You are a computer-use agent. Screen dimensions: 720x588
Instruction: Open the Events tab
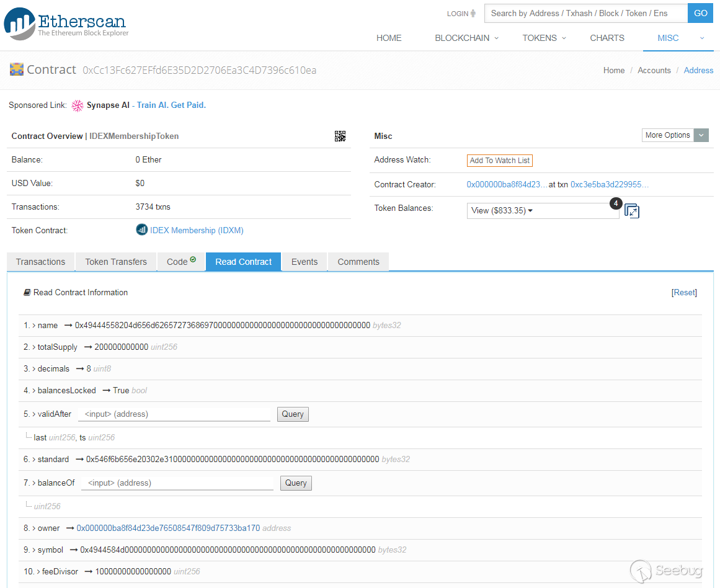click(304, 262)
